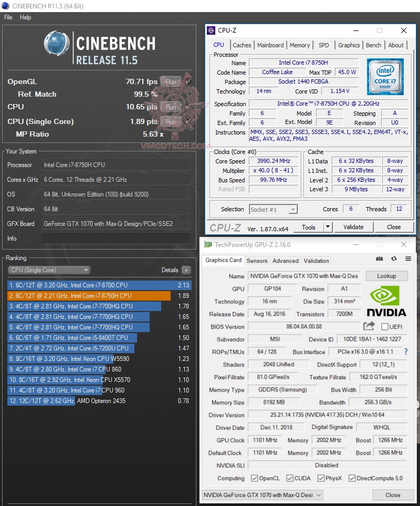Open the Tools dropdown arrow in CPU-Z
Image resolution: width=420 pixels, height=506 pixels.
[x=328, y=227]
